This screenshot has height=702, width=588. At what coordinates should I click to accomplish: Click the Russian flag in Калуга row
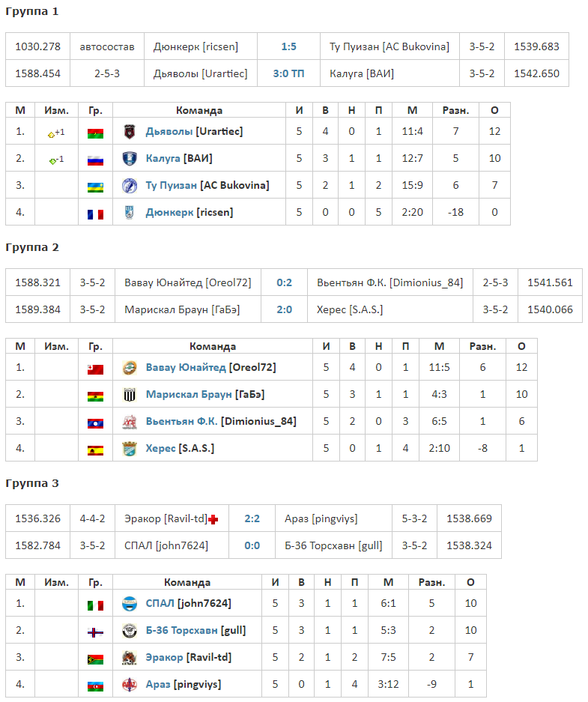95,160
